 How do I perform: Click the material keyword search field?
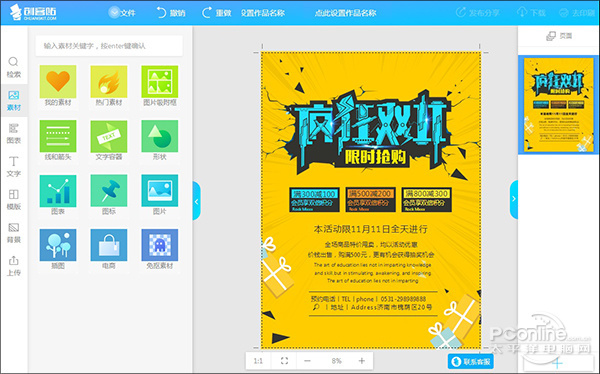pyautogui.click(x=109, y=46)
